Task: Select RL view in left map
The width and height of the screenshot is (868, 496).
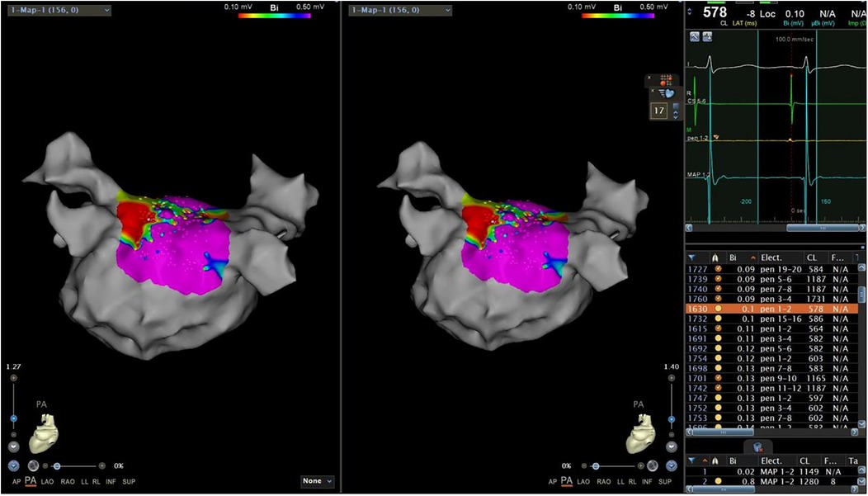Action: (x=97, y=482)
